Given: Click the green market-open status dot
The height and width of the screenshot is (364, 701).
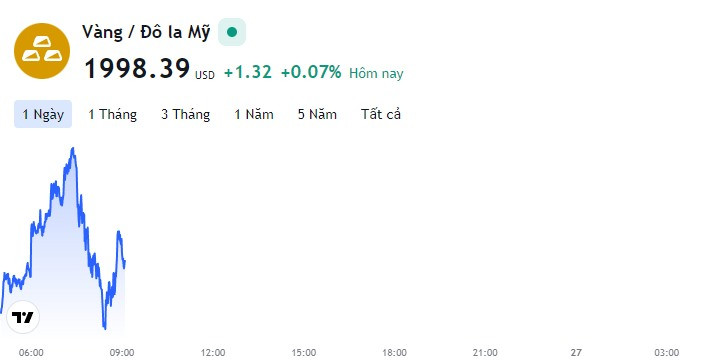Looking at the screenshot, I should [232, 32].
